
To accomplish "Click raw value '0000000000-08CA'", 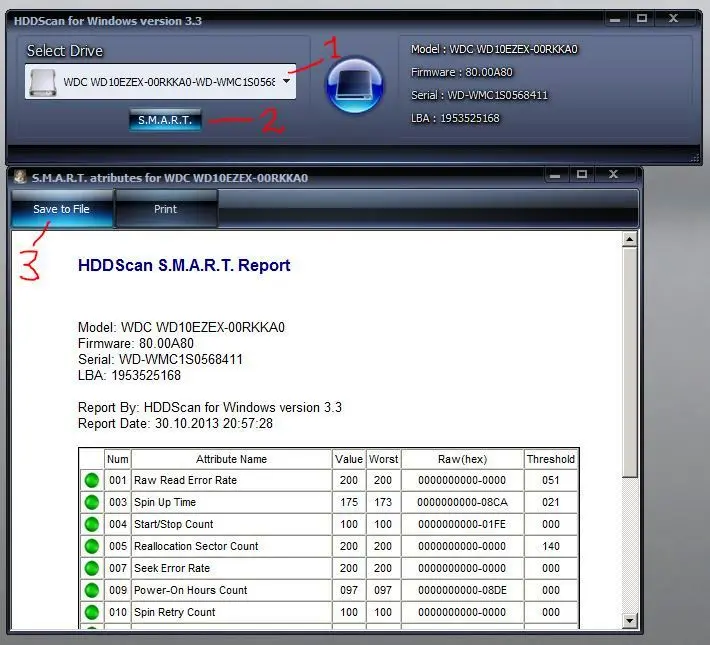I will pos(462,502).
